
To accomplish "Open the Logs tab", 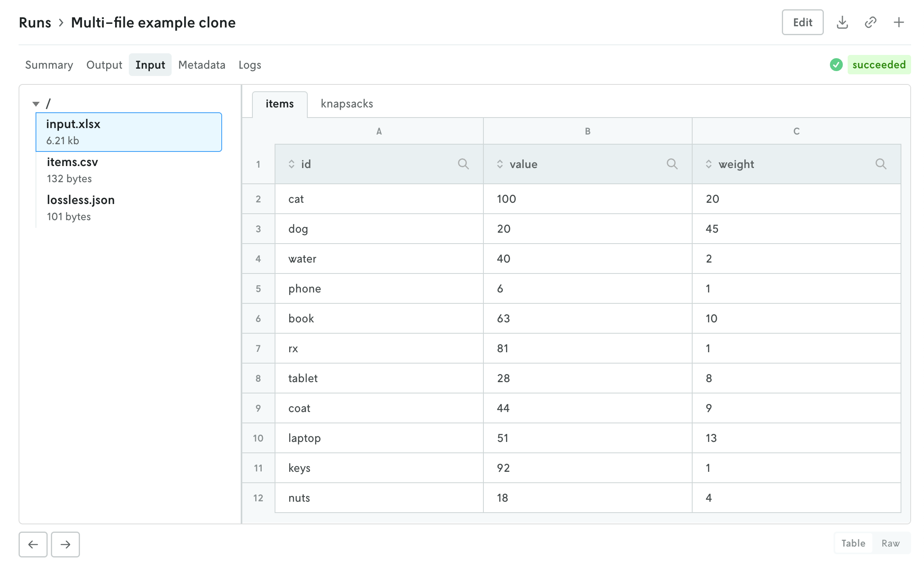I will [x=250, y=65].
